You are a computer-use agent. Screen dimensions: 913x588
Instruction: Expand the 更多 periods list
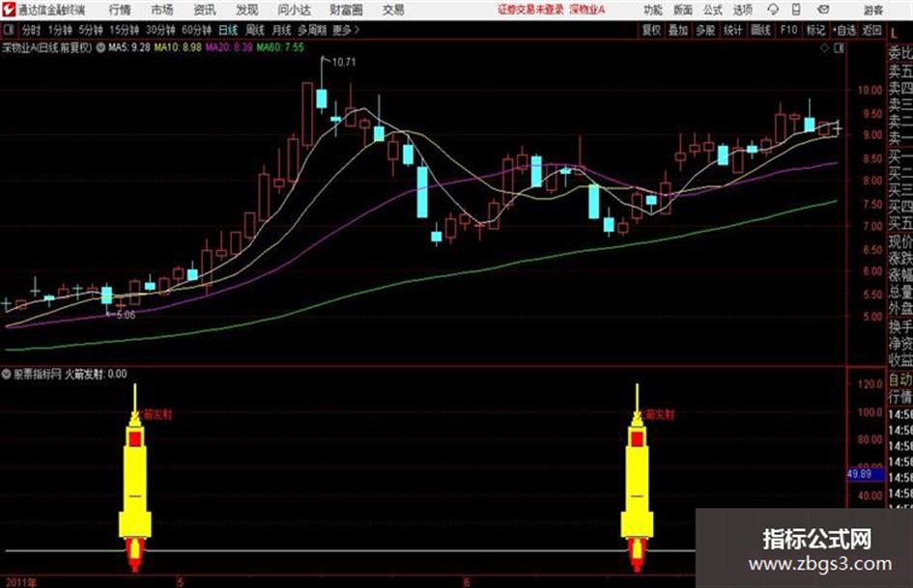click(x=346, y=30)
